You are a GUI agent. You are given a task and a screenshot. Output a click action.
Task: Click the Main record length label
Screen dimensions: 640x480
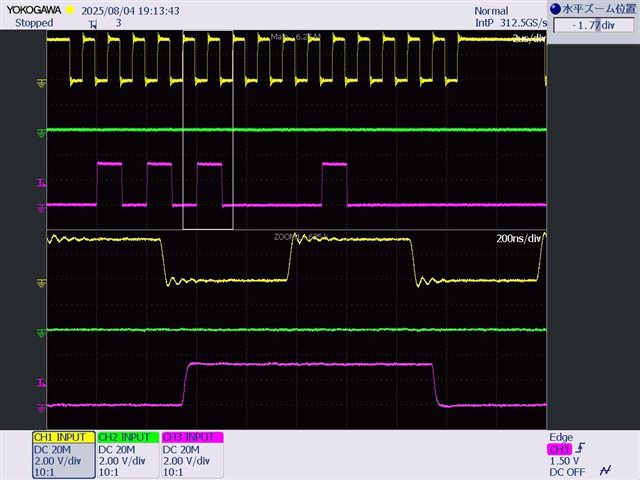[x=296, y=37]
